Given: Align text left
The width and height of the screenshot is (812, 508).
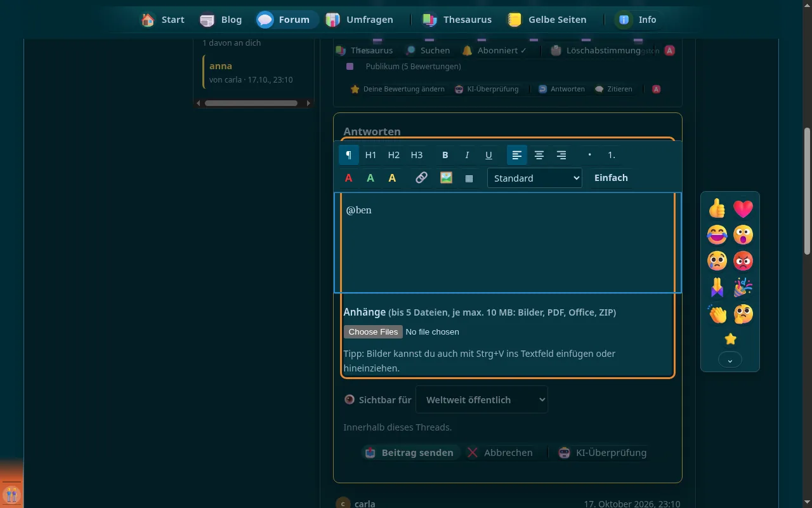Looking at the screenshot, I should point(517,155).
